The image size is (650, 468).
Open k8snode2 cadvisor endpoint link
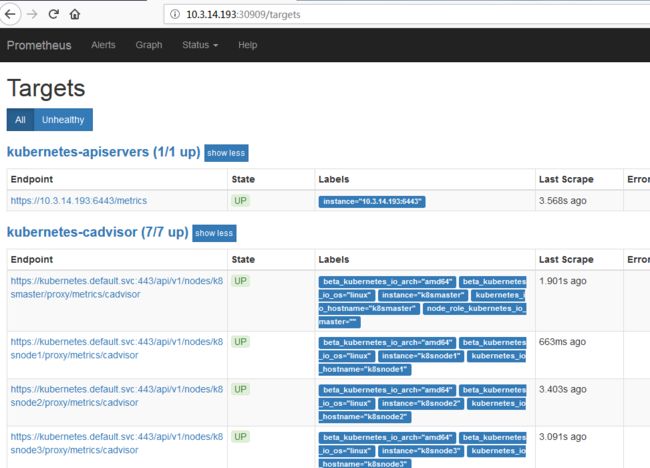tap(117, 396)
